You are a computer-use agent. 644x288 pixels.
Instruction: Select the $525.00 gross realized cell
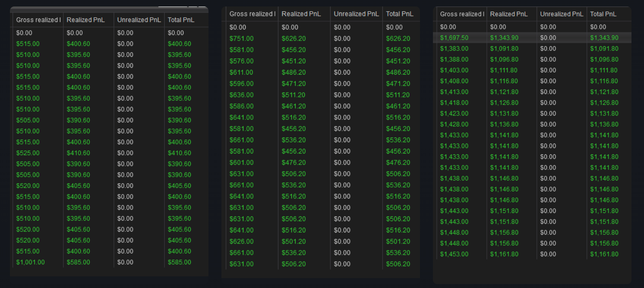click(x=28, y=153)
